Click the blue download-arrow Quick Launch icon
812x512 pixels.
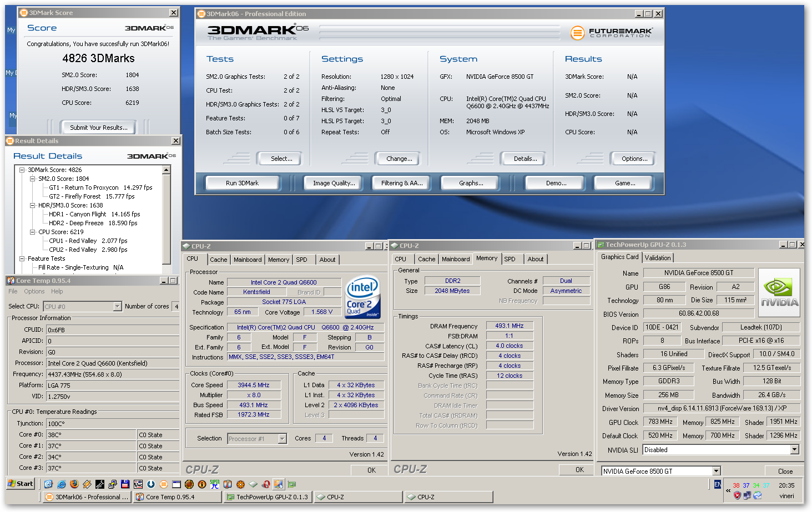click(151, 484)
